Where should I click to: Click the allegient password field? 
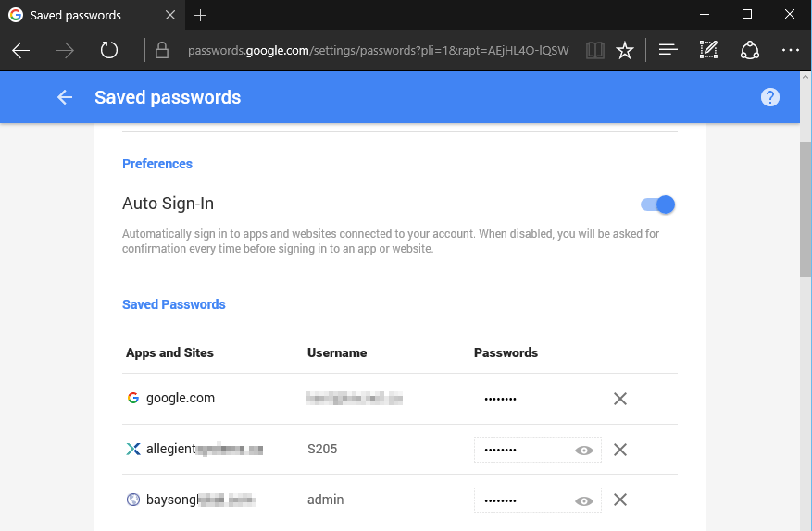(518, 450)
